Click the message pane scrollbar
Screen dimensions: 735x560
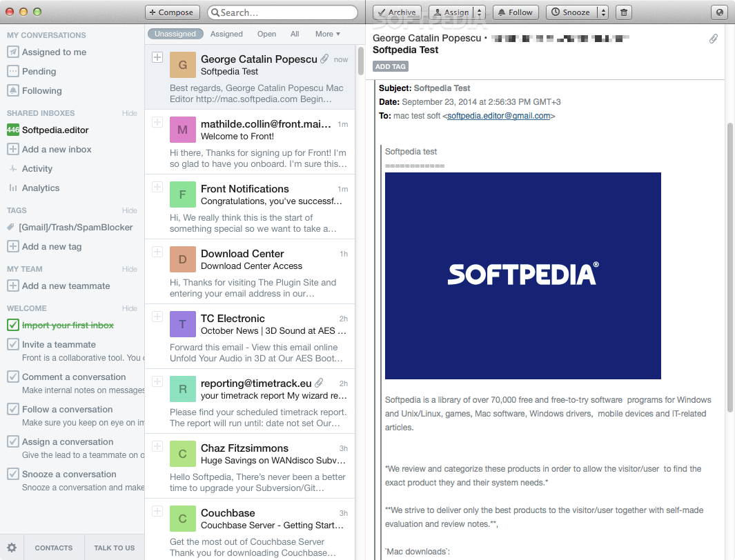[730, 268]
